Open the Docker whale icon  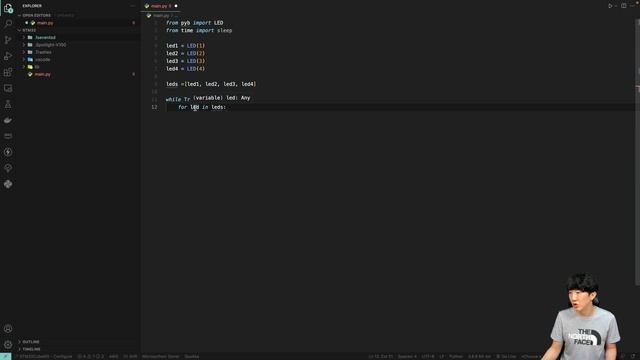(x=8, y=120)
